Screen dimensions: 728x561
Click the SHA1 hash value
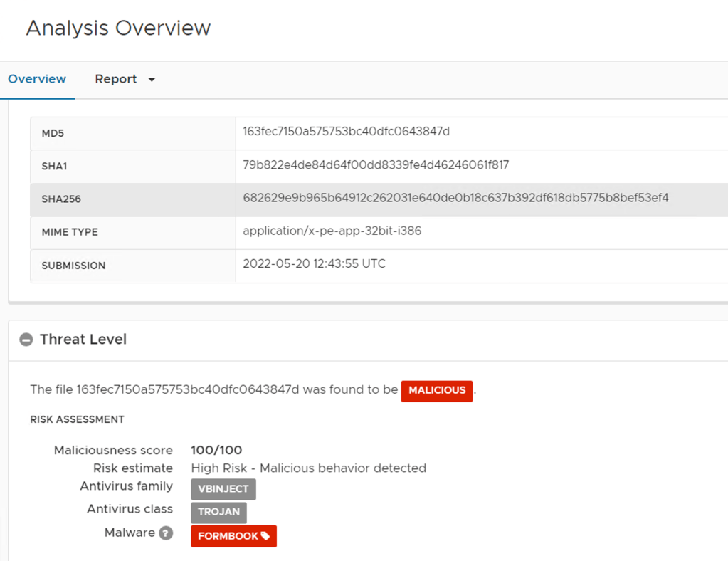pyautogui.click(x=375, y=165)
